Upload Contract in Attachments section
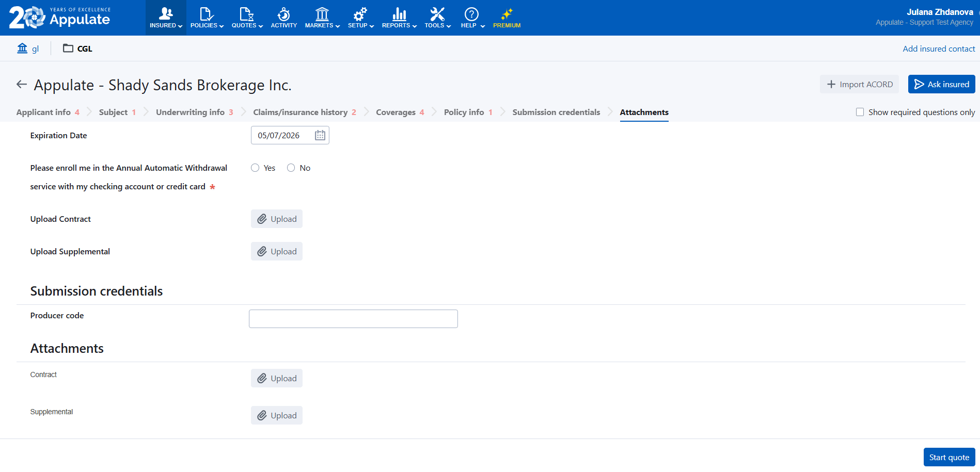Image resolution: width=980 pixels, height=472 pixels. point(277,378)
